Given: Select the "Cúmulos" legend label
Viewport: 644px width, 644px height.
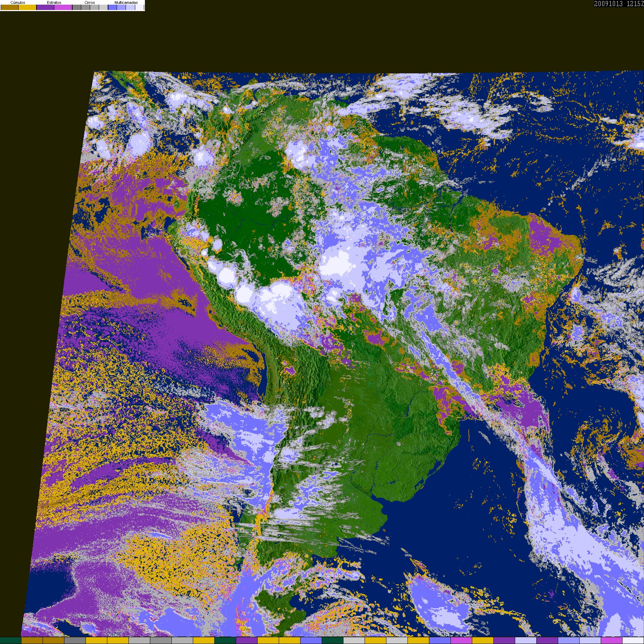Looking at the screenshot, I should coord(18,3).
